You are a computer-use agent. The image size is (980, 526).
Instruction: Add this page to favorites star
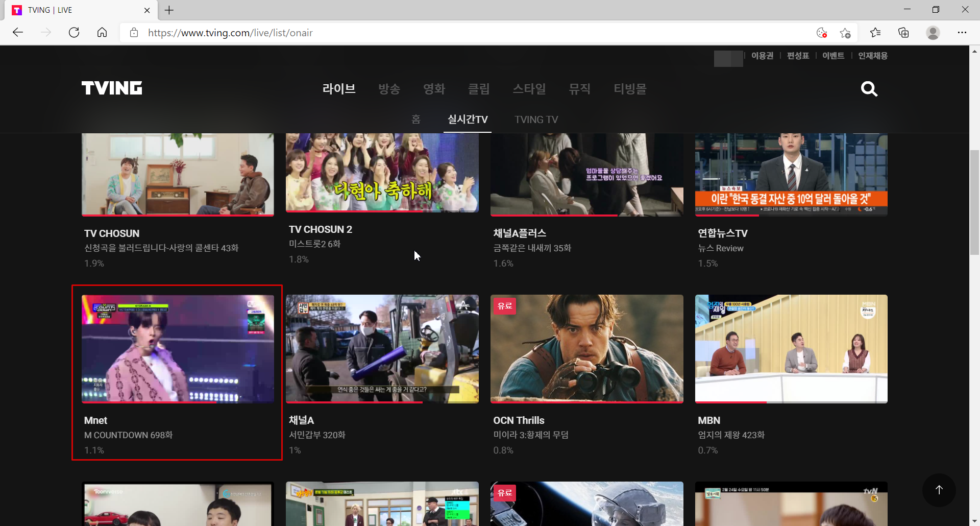[845, 33]
